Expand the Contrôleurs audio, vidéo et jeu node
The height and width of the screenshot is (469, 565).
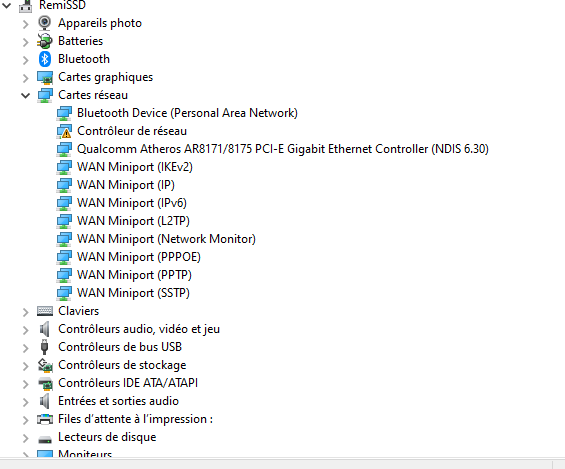[x=25, y=330]
